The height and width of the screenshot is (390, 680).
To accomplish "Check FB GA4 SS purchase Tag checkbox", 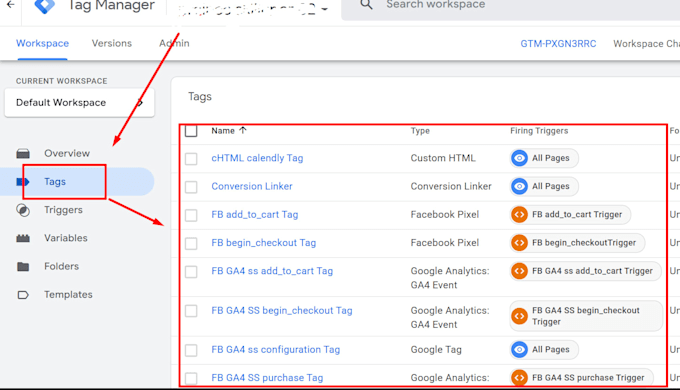I will pyautogui.click(x=191, y=378).
